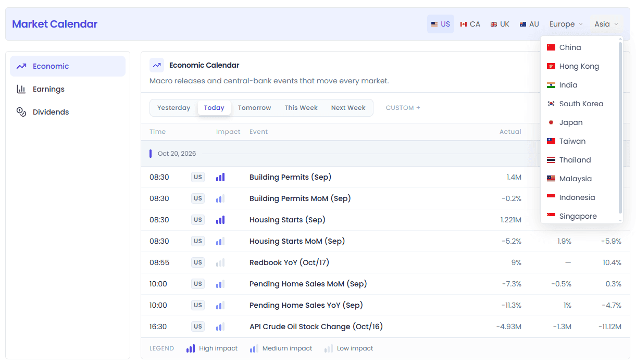This screenshot has height=364, width=636.
Task: Click the Oct 20, 2026 date header
Action: pos(177,154)
